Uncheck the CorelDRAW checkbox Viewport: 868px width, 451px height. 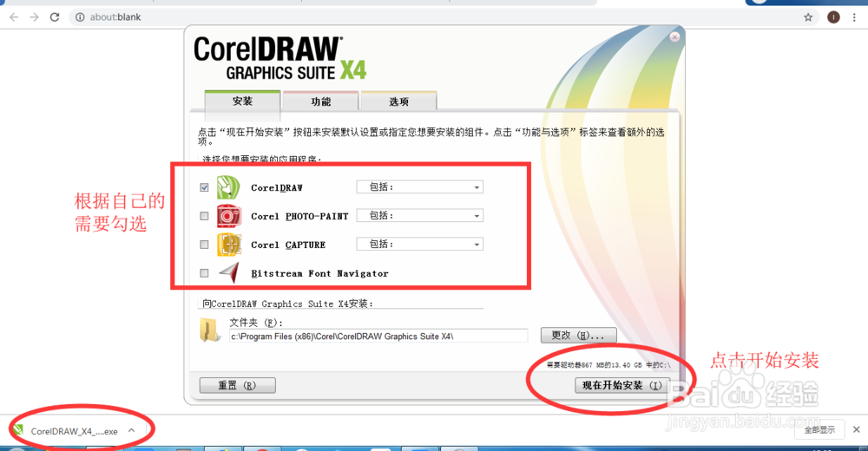tap(204, 187)
